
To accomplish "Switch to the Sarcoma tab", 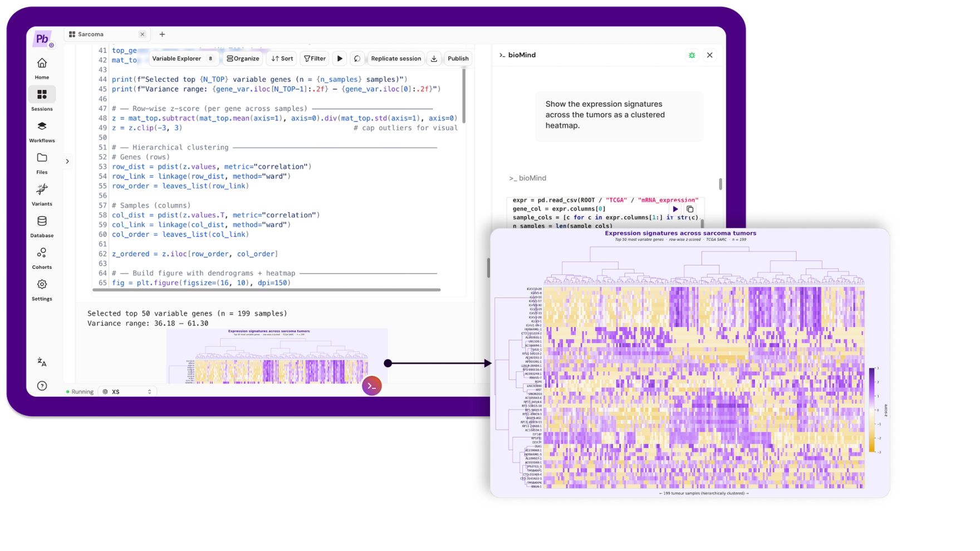I will pos(106,35).
